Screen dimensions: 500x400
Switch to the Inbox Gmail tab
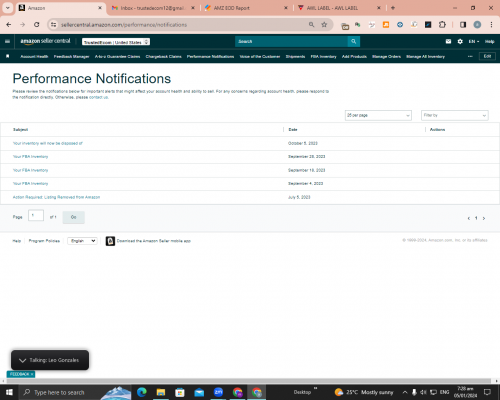[x=153, y=8]
